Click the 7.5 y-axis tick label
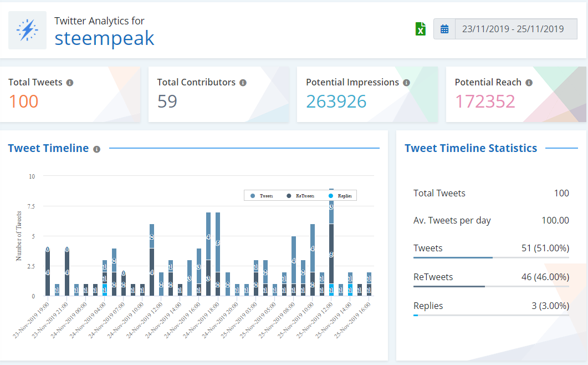This screenshot has height=365, width=588. [x=31, y=206]
